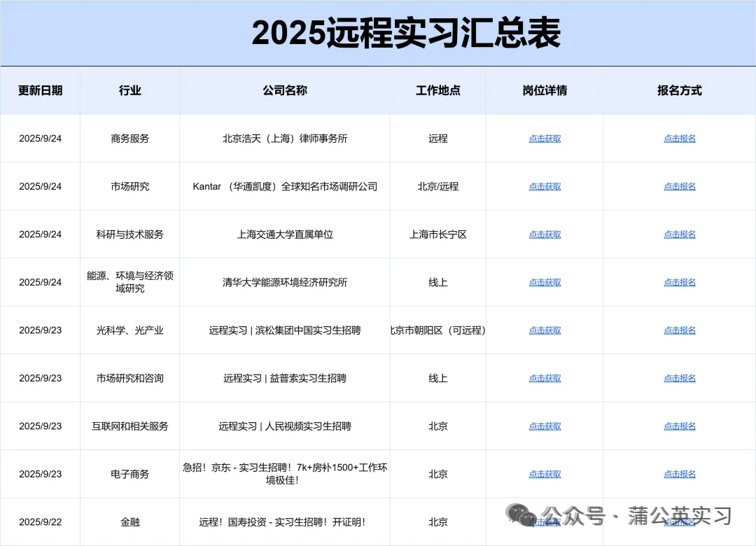Select 2025/9/23 date in 光科学、光产业 row
The image size is (756, 546).
point(41,330)
